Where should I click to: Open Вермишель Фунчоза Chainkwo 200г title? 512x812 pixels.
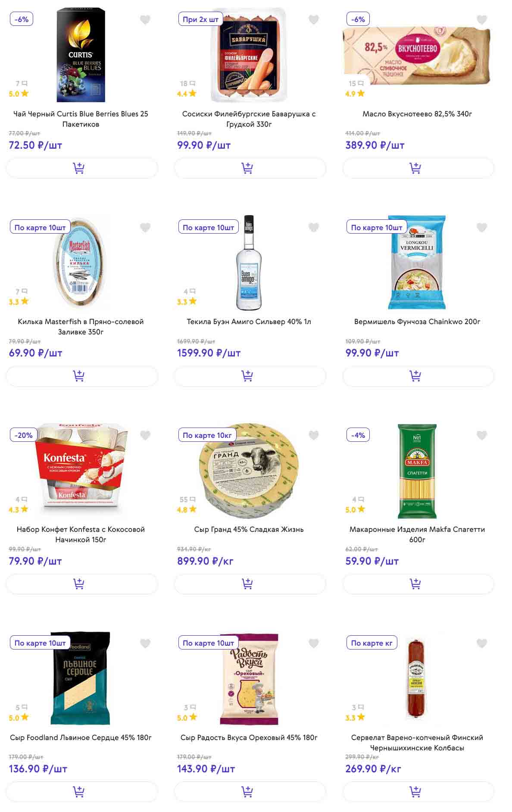point(417,322)
